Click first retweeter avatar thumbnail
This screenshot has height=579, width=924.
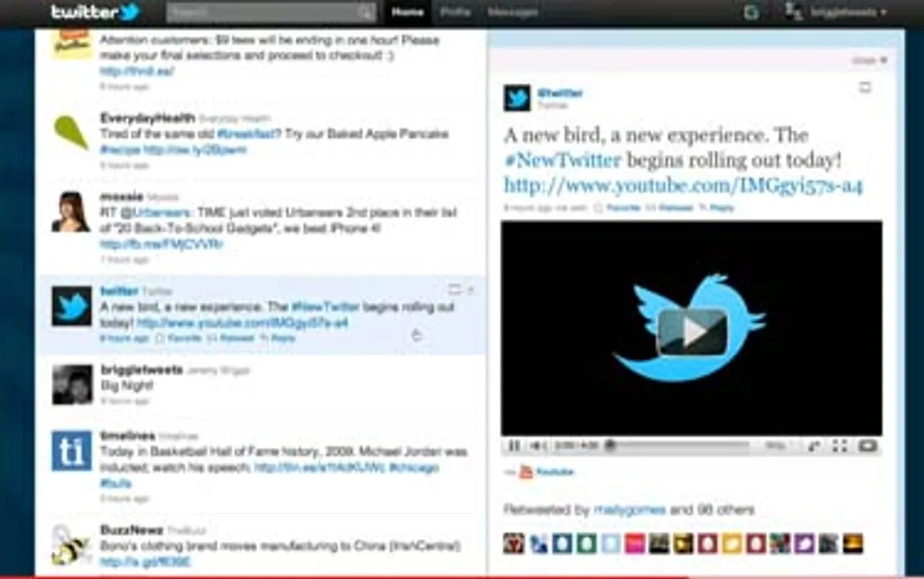513,544
